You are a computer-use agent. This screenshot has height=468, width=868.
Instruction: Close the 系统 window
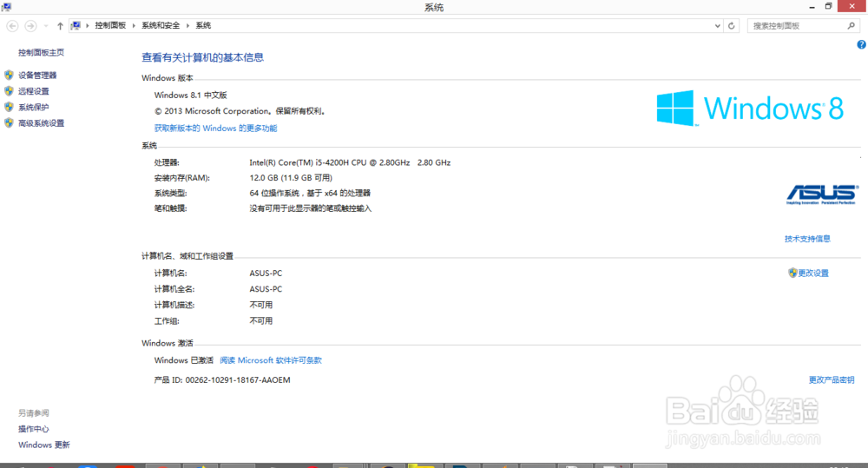[x=852, y=6]
